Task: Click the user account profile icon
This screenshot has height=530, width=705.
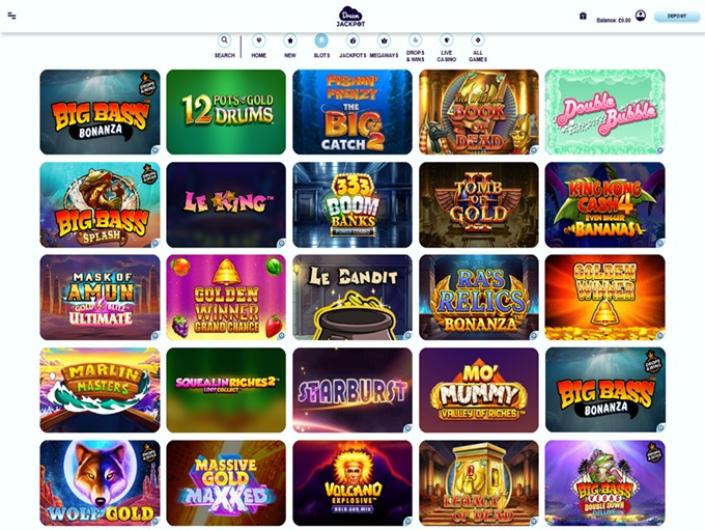Action: click(640, 15)
